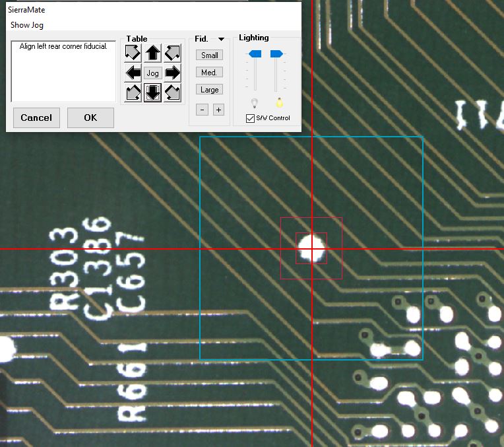Jog table diagonally up-right with arrow
This screenshot has width=504, height=447.
point(172,53)
